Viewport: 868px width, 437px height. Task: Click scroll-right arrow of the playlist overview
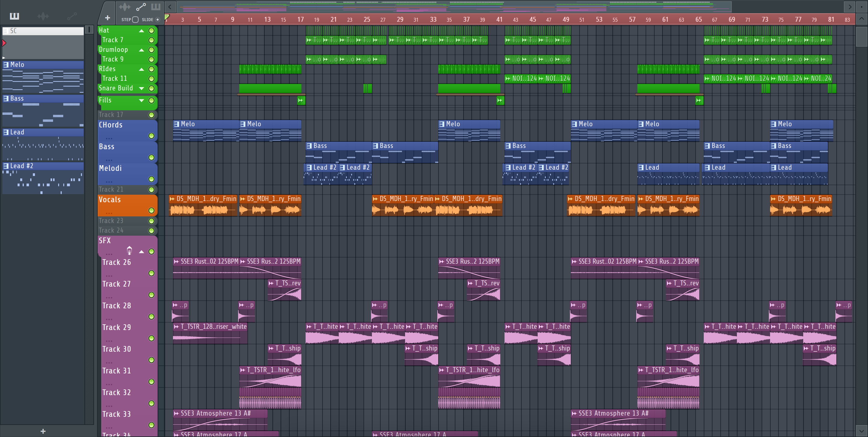pos(850,7)
